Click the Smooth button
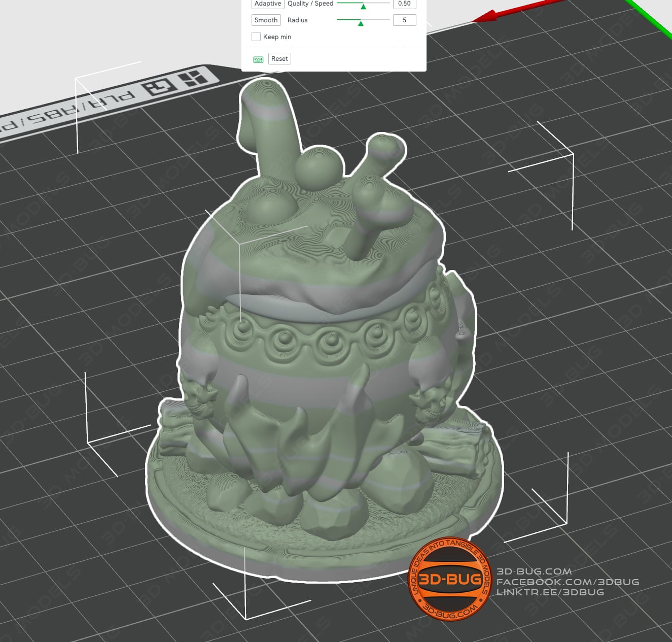672x642 pixels. 266,20
